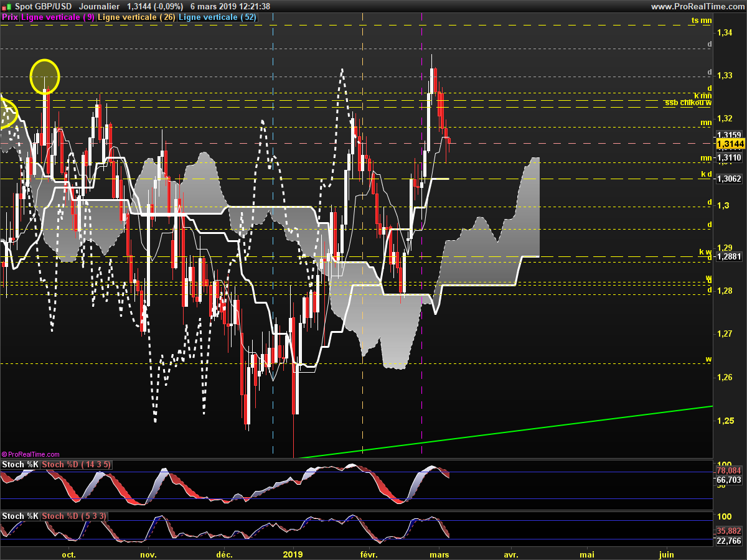Click the 1,27 price scale label

point(724,334)
